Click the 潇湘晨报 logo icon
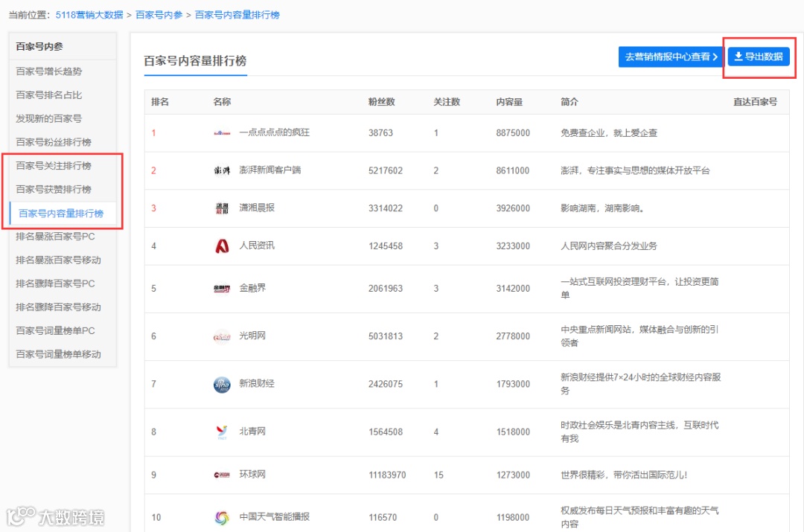This screenshot has height=532, width=804. (x=222, y=208)
